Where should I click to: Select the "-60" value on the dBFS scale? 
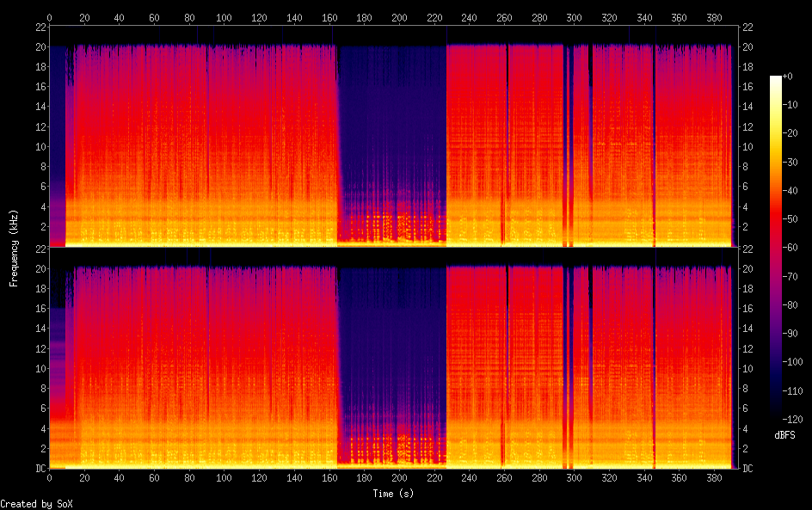[790, 248]
